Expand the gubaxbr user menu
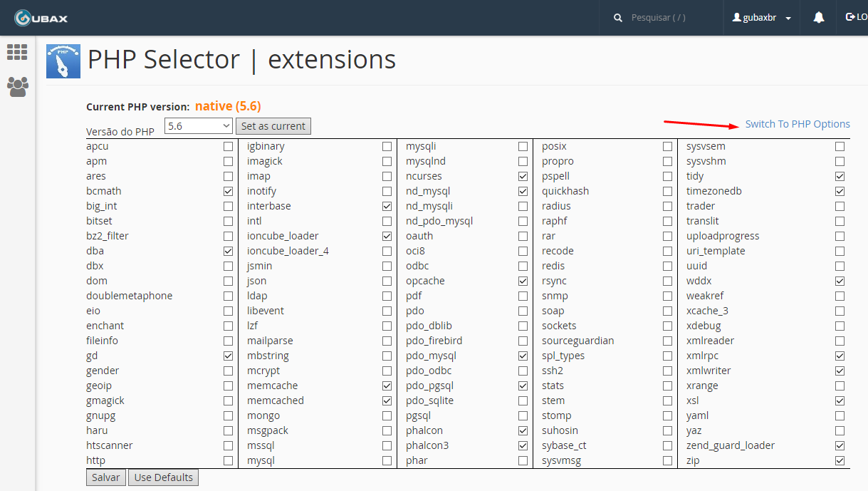The image size is (868, 491). coord(762,18)
